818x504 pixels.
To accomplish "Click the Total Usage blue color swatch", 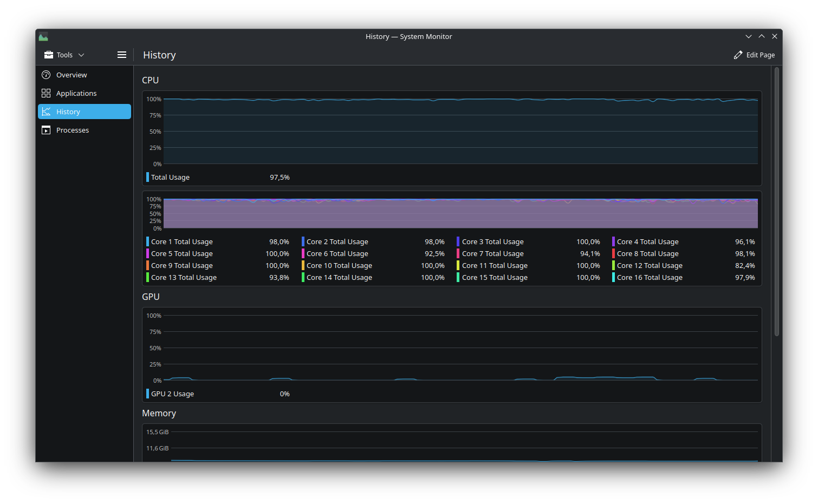I will click(147, 177).
